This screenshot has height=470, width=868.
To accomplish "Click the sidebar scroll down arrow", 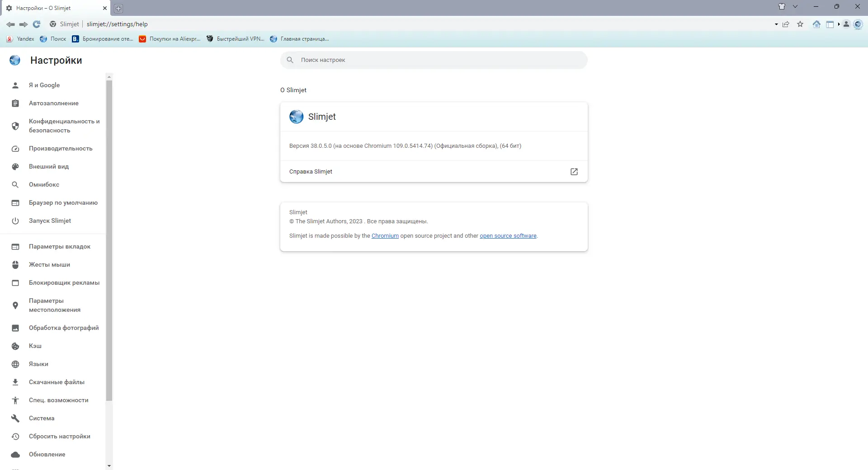I will (109, 465).
